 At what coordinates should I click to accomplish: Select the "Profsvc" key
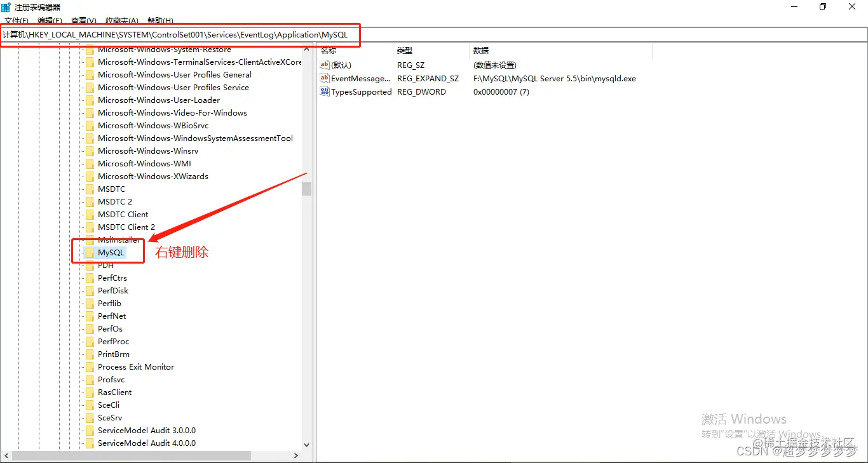(x=111, y=380)
